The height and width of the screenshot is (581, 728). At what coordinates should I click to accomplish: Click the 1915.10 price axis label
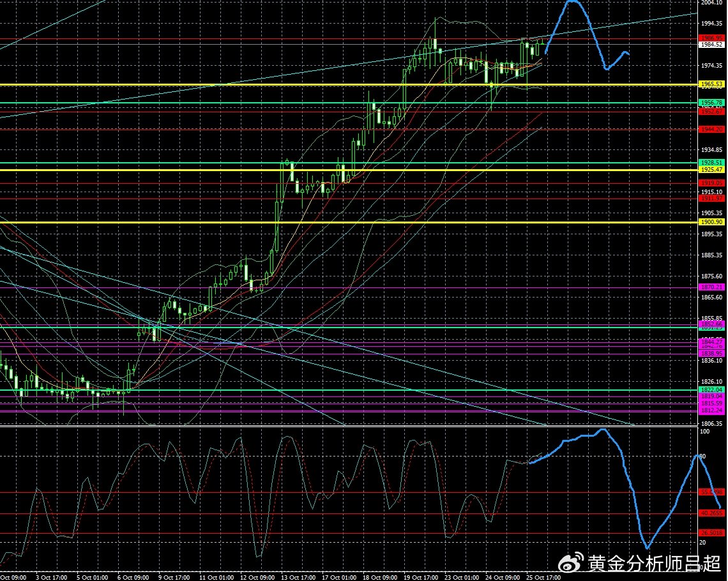click(x=712, y=192)
